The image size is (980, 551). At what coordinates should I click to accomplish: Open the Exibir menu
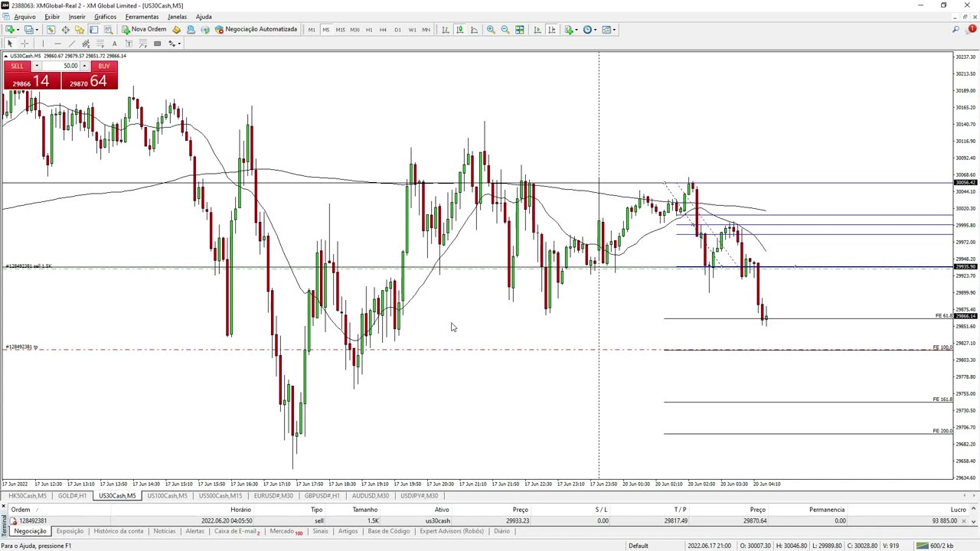pyautogui.click(x=52, y=17)
